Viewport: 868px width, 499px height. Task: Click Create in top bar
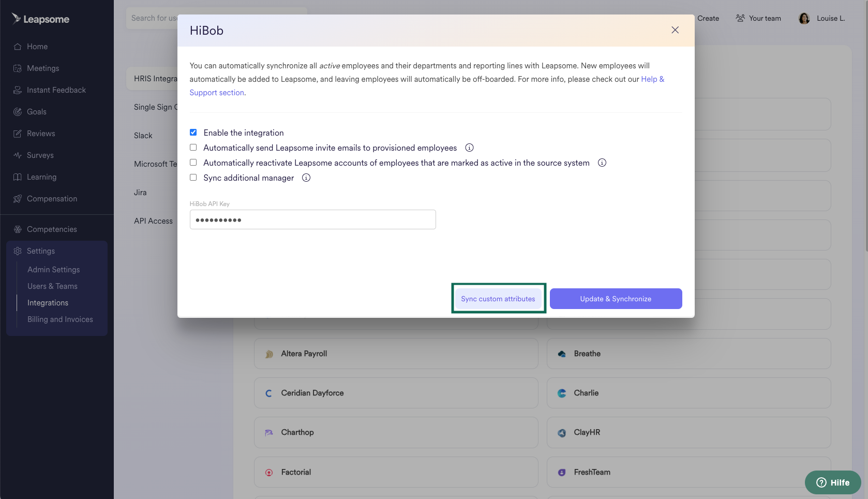coord(708,18)
